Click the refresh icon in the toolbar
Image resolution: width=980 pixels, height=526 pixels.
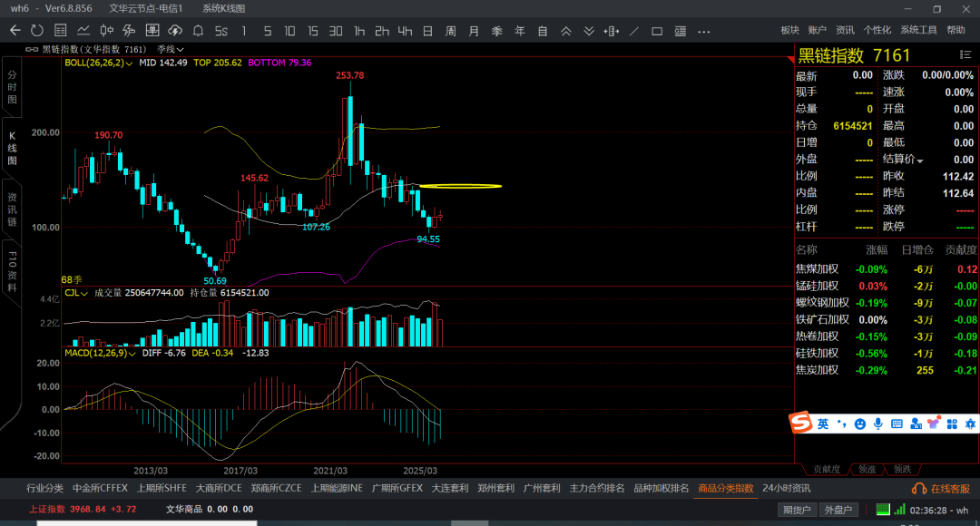(37, 30)
